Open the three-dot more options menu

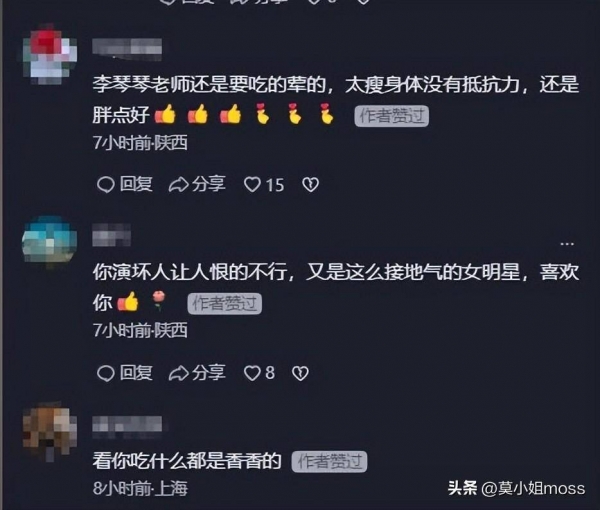(x=567, y=243)
